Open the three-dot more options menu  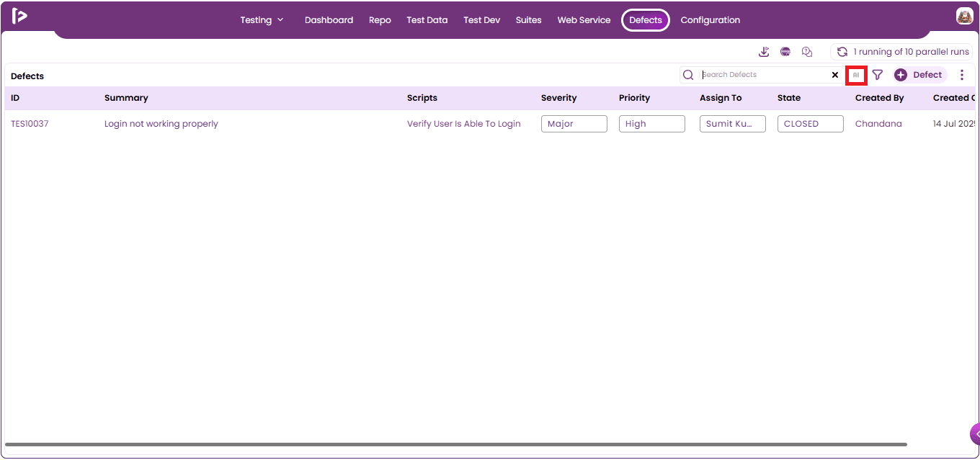962,75
